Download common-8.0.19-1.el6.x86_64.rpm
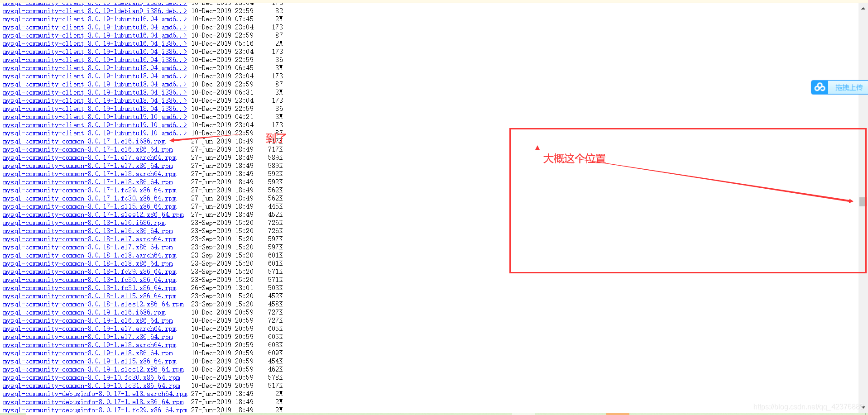 point(88,320)
